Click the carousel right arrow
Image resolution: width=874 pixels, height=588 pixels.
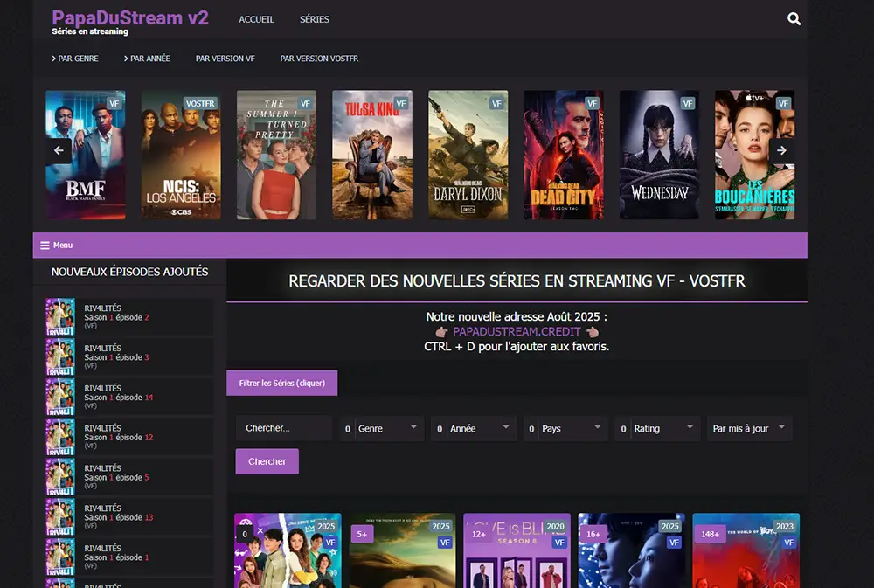tap(781, 150)
